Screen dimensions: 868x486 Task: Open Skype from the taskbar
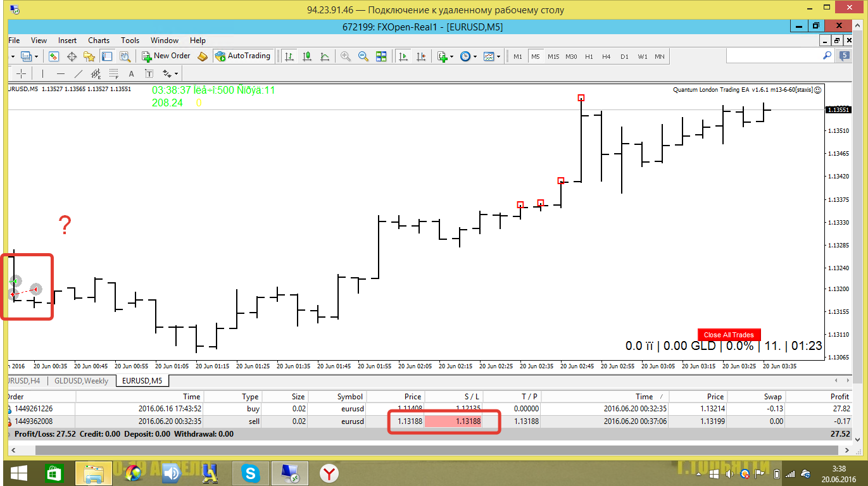[x=251, y=473]
